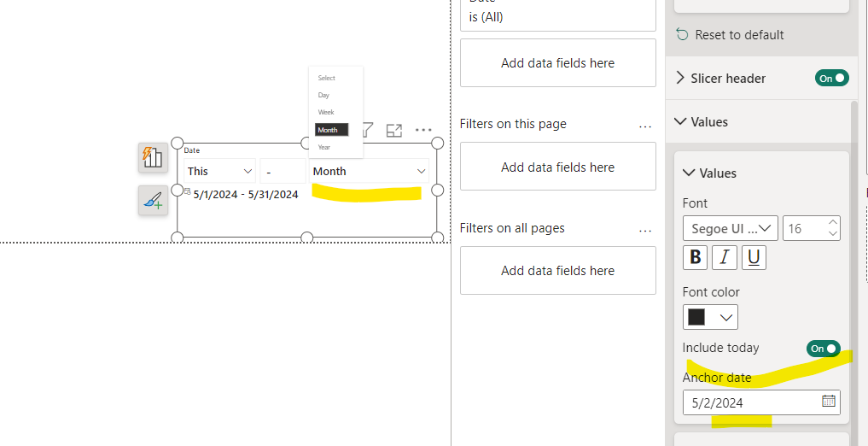The height and width of the screenshot is (446, 868).
Task: Open the slicer's more options ellipsis
Action: coord(423,130)
